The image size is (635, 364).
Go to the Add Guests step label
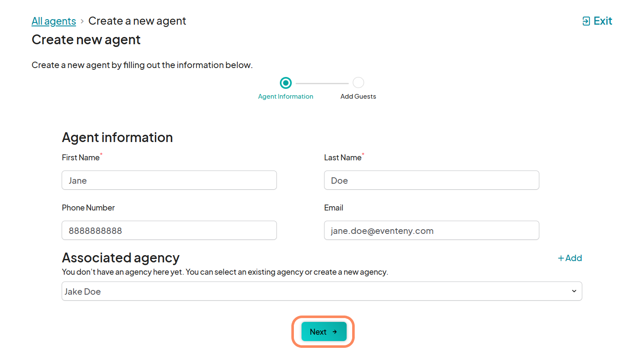click(x=358, y=97)
